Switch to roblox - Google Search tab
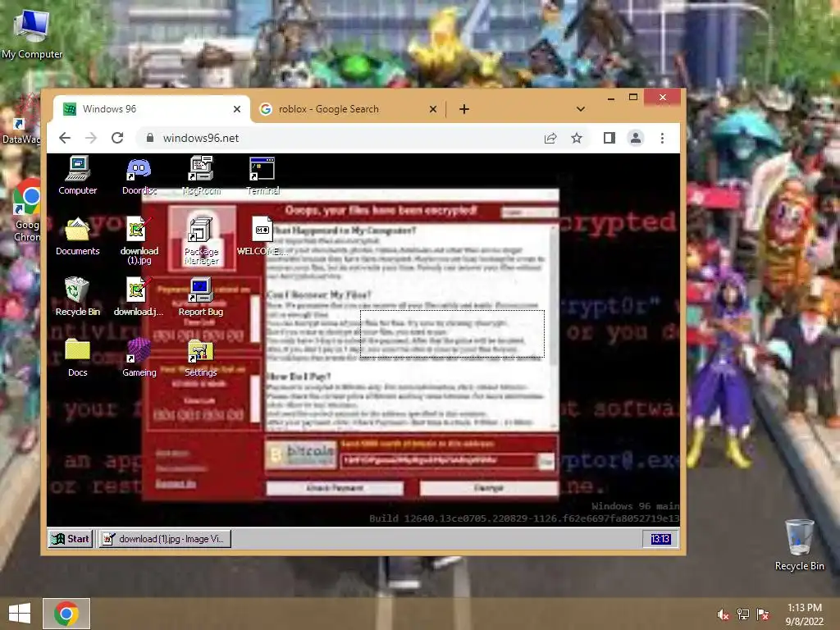The width and height of the screenshot is (840, 630). (x=347, y=109)
